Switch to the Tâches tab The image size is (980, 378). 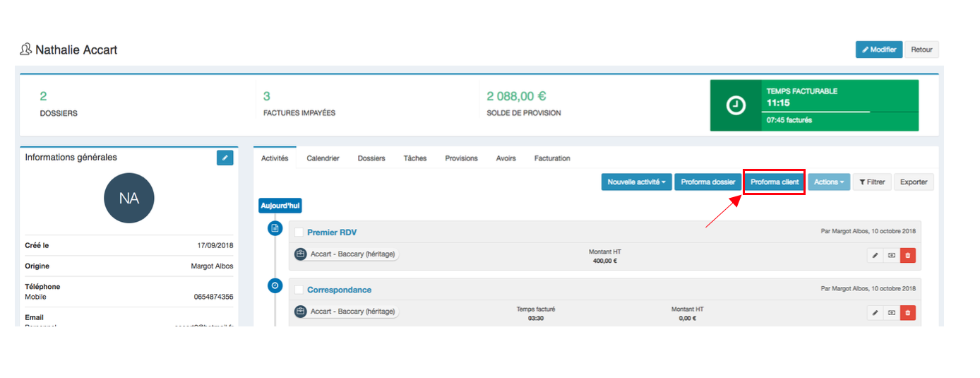point(415,158)
